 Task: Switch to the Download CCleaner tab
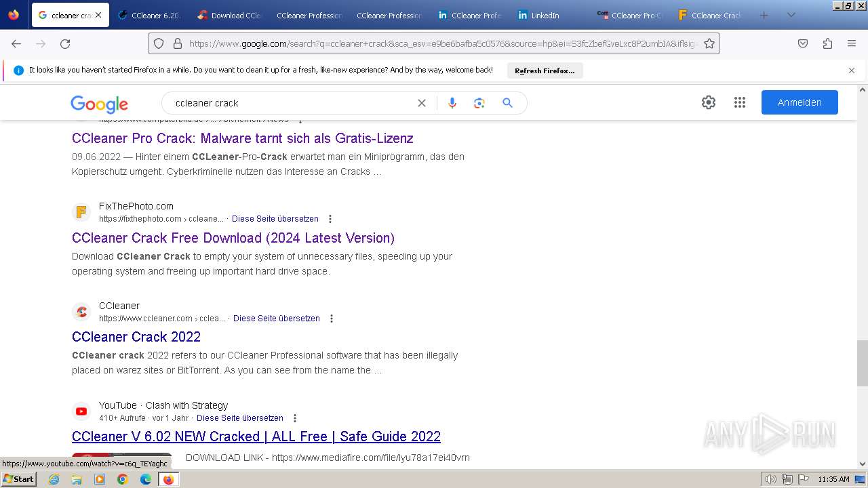(x=230, y=15)
